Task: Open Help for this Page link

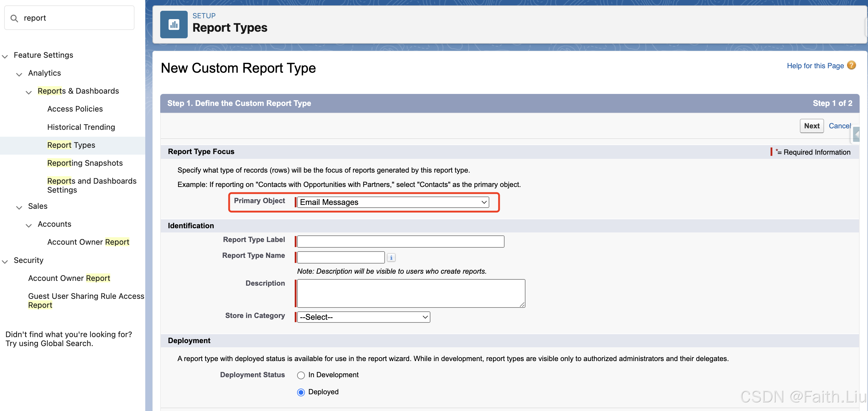Action: pyautogui.click(x=815, y=66)
